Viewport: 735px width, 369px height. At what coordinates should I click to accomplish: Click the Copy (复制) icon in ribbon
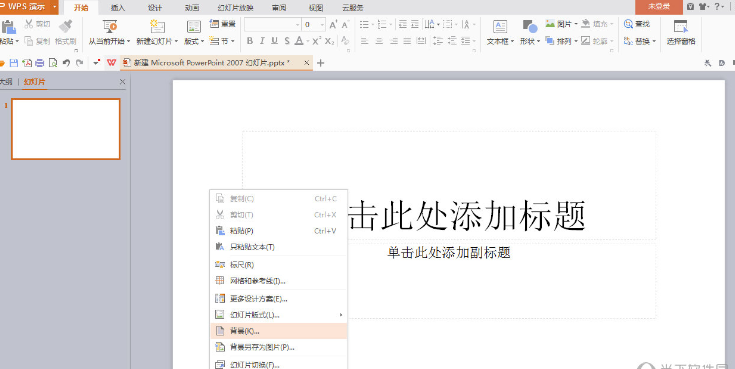coord(29,41)
